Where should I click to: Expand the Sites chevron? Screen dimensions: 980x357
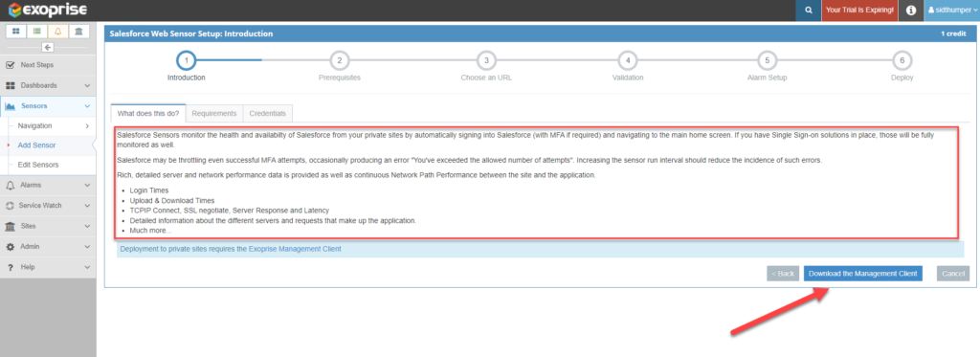coord(87,226)
